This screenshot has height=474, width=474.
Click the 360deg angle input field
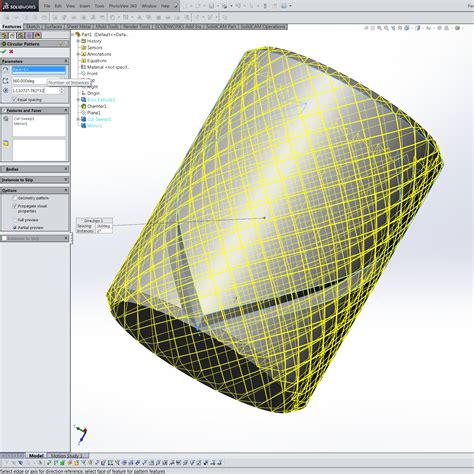click(29, 81)
